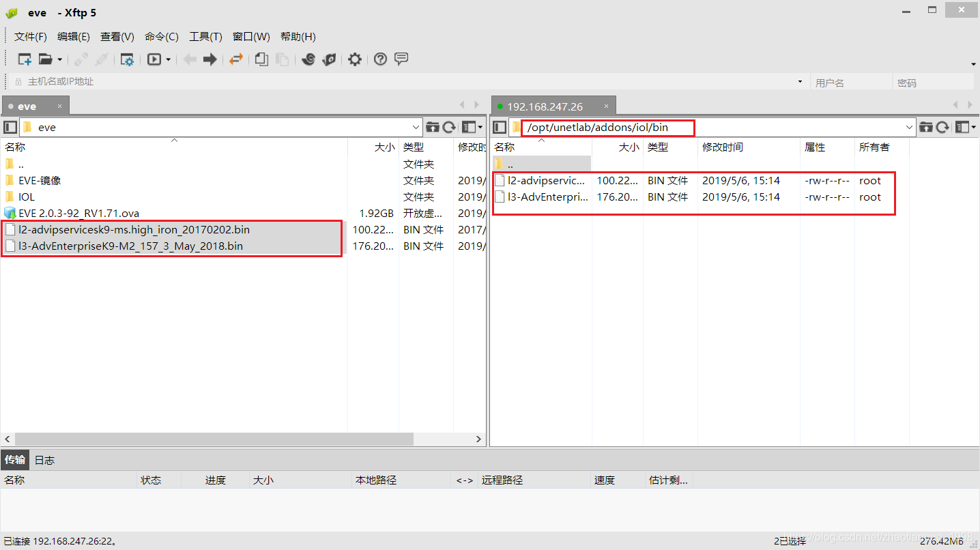Open the 命令(C) menu
This screenshot has width=980, height=550.
(x=162, y=37)
